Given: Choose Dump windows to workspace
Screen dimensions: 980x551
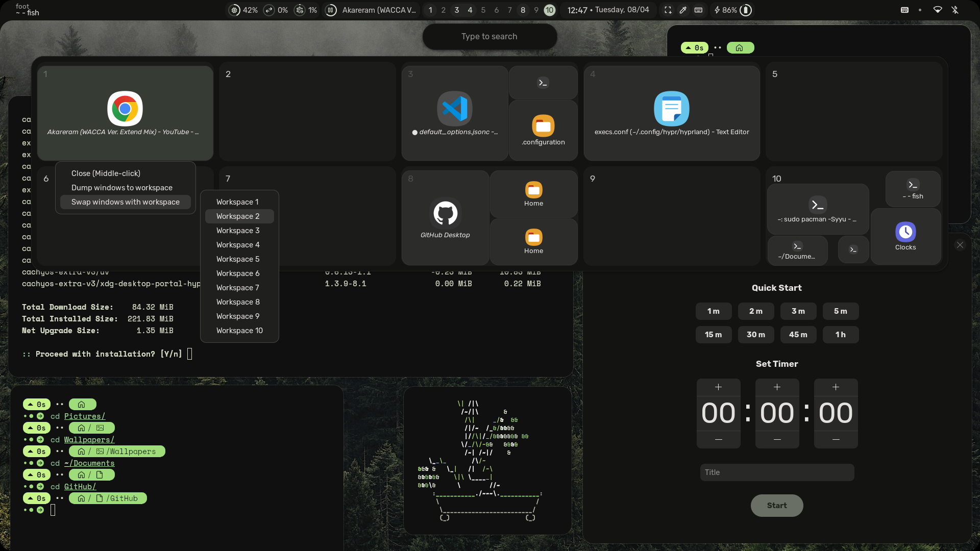Looking at the screenshot, I should 126,188.
